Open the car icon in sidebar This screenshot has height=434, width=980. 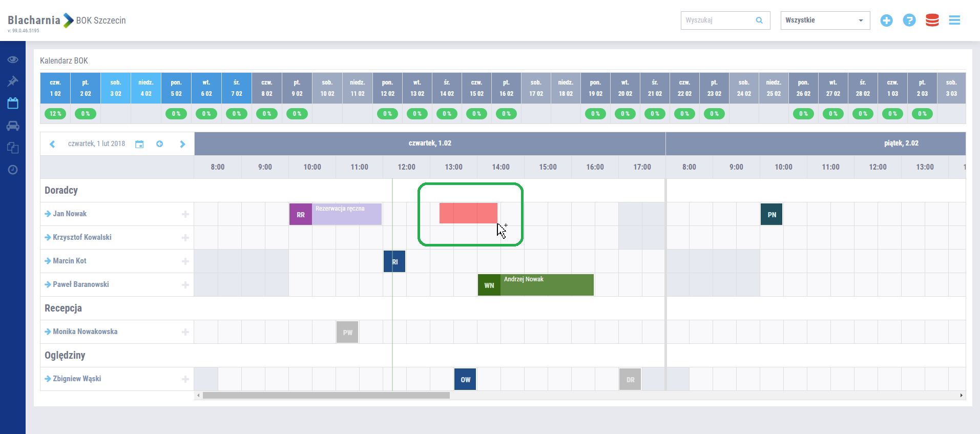click(13, 126)
